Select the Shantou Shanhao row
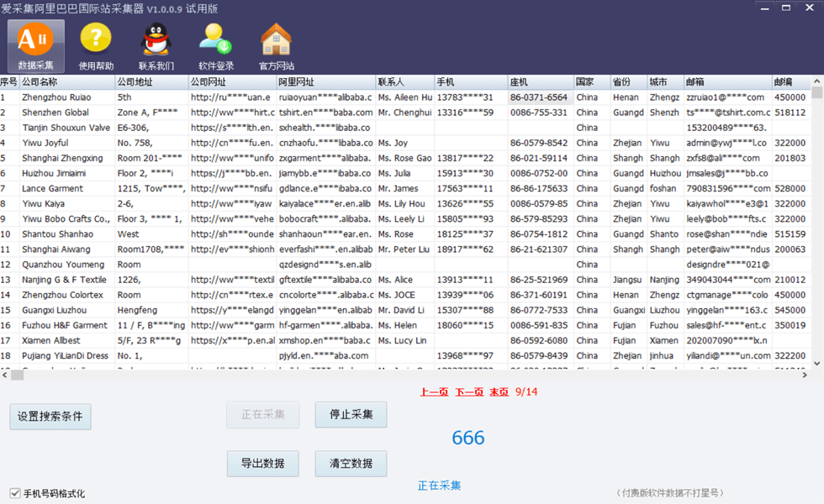Screen dimensions: 824x504 405,234
